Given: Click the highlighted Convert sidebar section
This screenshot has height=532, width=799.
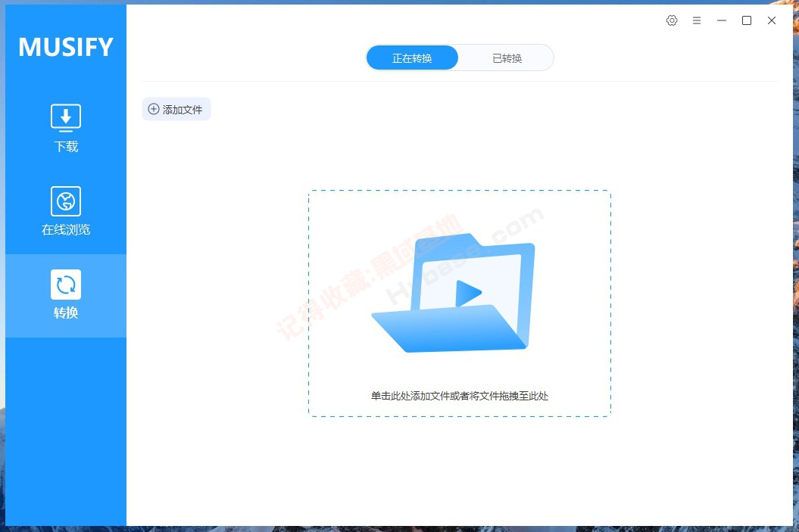Looking at the screenshot, I should coord(65,295).
